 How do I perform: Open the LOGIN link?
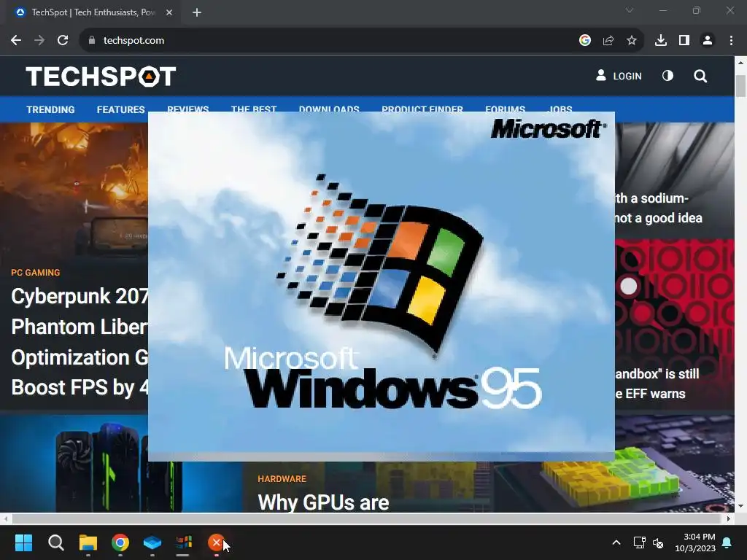(619, 76)
